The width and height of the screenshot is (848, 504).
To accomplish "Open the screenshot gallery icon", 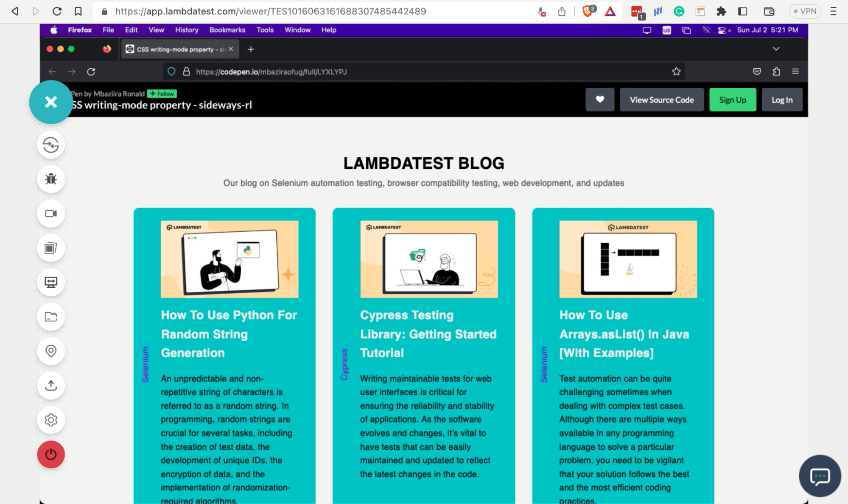I will [x=51, y=248].
